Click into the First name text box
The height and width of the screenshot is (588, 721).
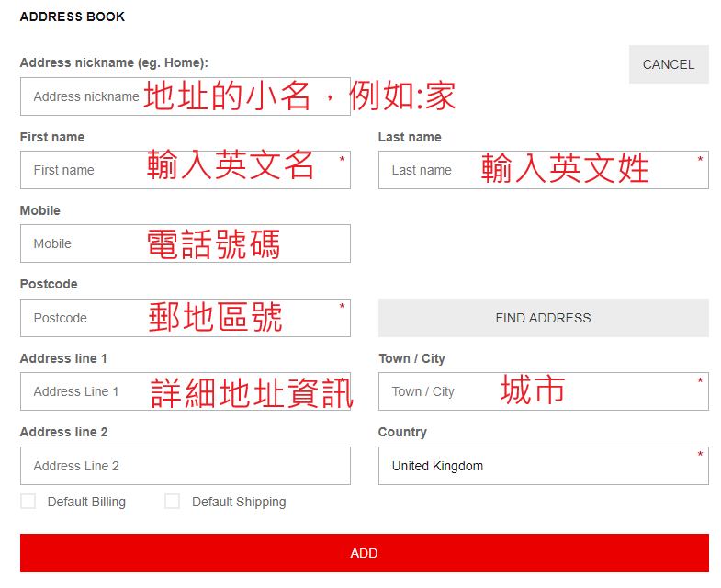click(x=185, y=170)
